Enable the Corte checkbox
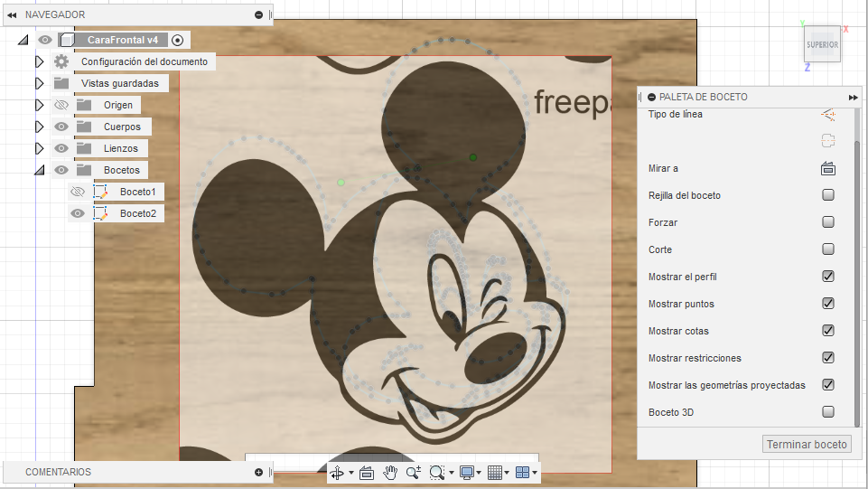This screenshot has height=489, width=868. (828, 249)
